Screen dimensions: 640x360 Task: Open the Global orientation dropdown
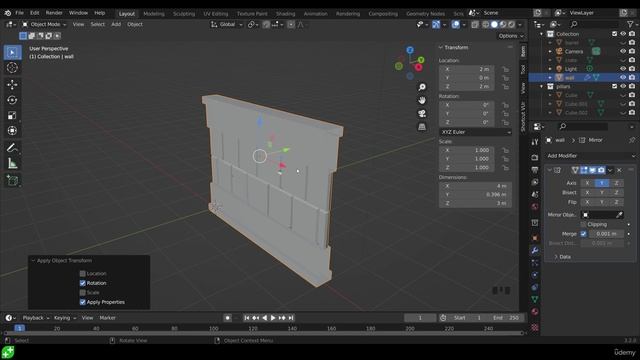pos(227,24)
